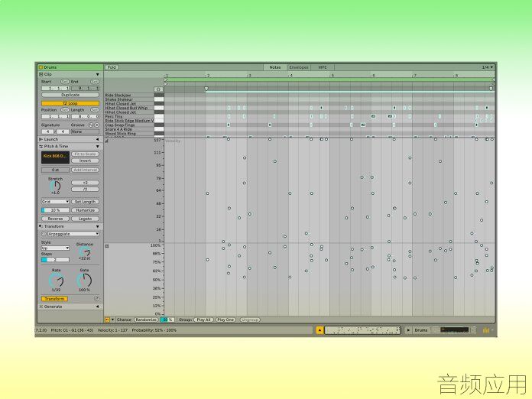This screenshot has height=399, width=532.
Task: Click the Set button beside Length
Action: [x=95, y=110]
